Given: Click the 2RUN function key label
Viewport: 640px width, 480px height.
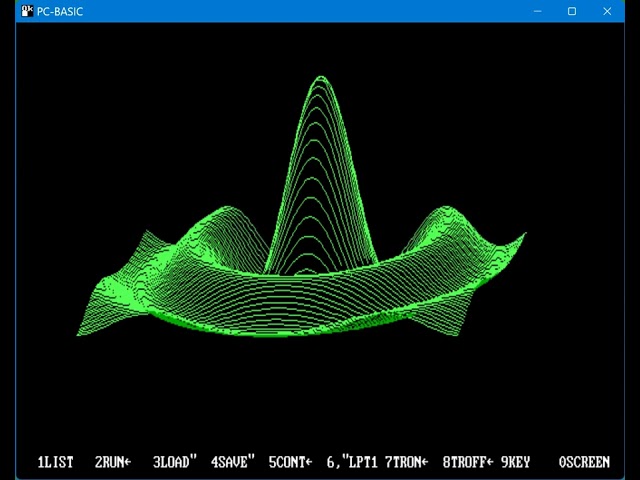Looking at the screenshot, I should [113, 462].
